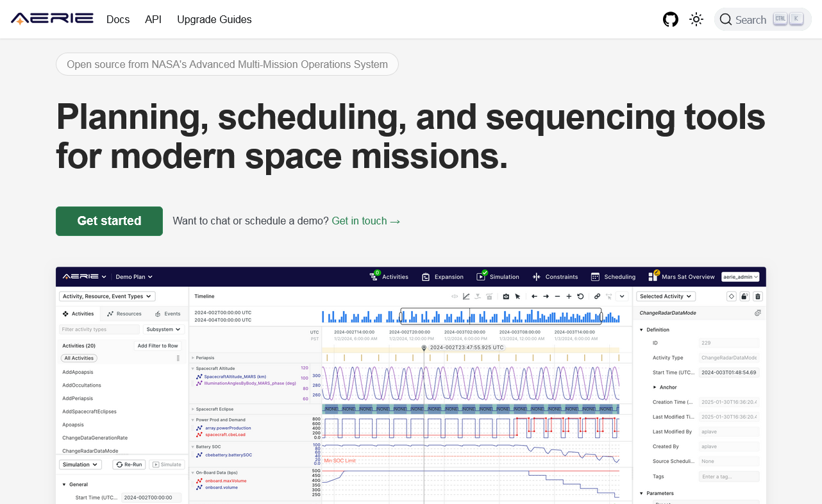Click the copy link icon in timeline toolbar
The image size is (822, 504).
(597, 296)
